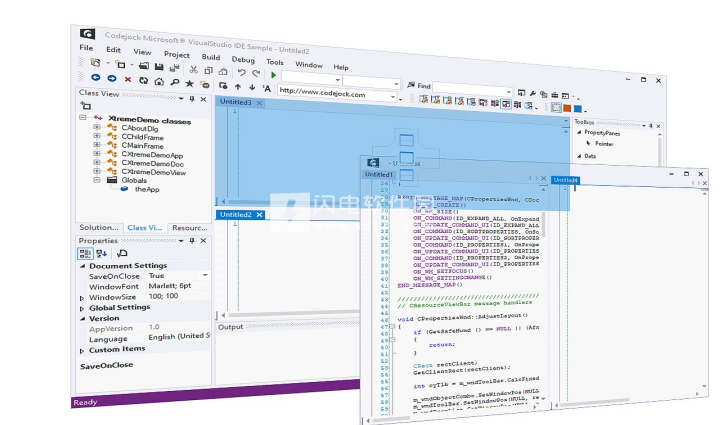Click the Save All toolbar icon
Screen dimensions: 720x425
(x=174, y=68)
